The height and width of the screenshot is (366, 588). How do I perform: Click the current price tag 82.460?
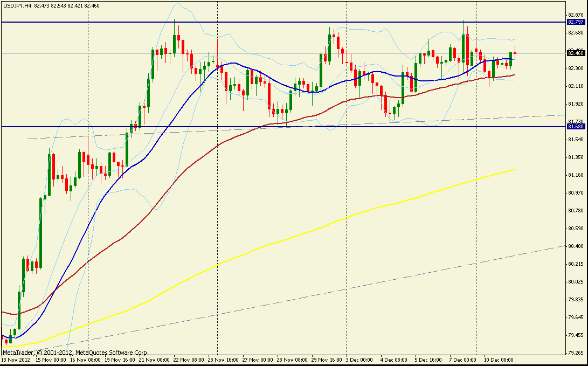576,53
